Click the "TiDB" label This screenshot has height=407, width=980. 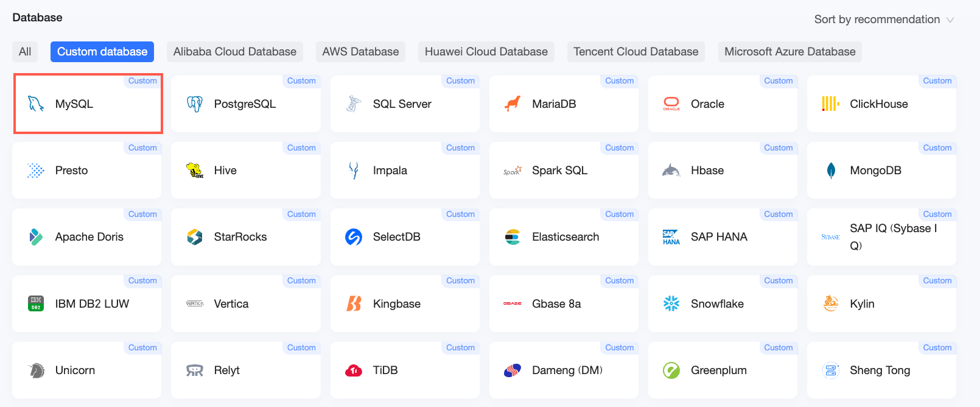385,370
